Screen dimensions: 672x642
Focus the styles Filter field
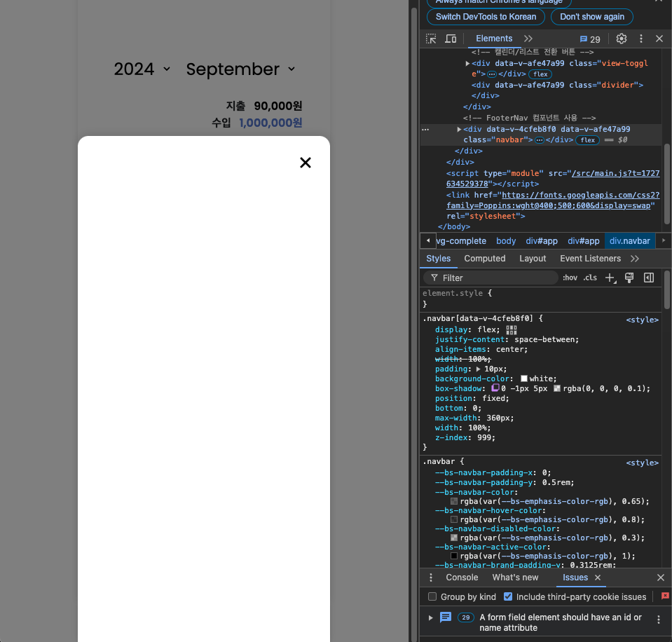[x=491, y=278]
